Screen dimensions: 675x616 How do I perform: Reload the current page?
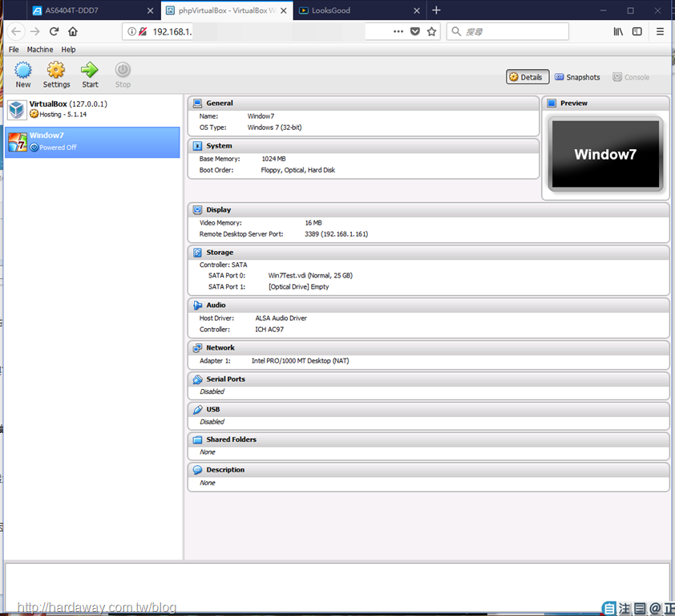click(54, 31)
